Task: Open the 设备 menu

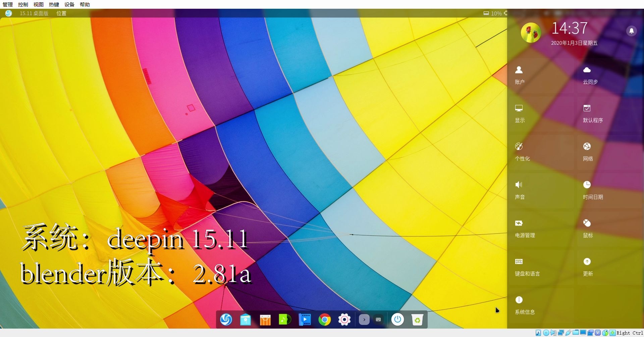Action: 69,4
